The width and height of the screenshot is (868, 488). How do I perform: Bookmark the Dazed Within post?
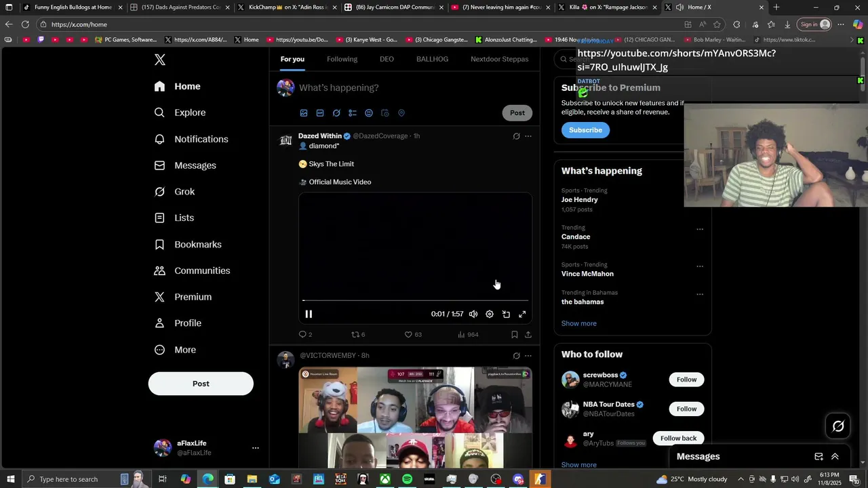click(x=515, y=335)
